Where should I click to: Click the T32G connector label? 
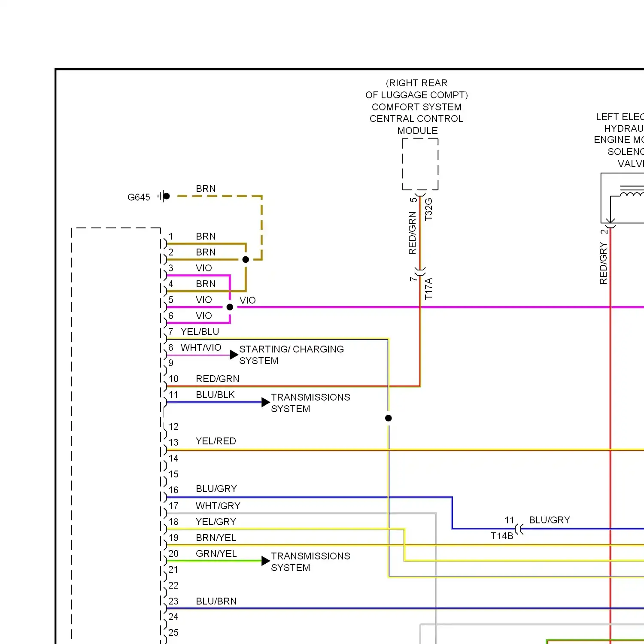tap(428, 209)
